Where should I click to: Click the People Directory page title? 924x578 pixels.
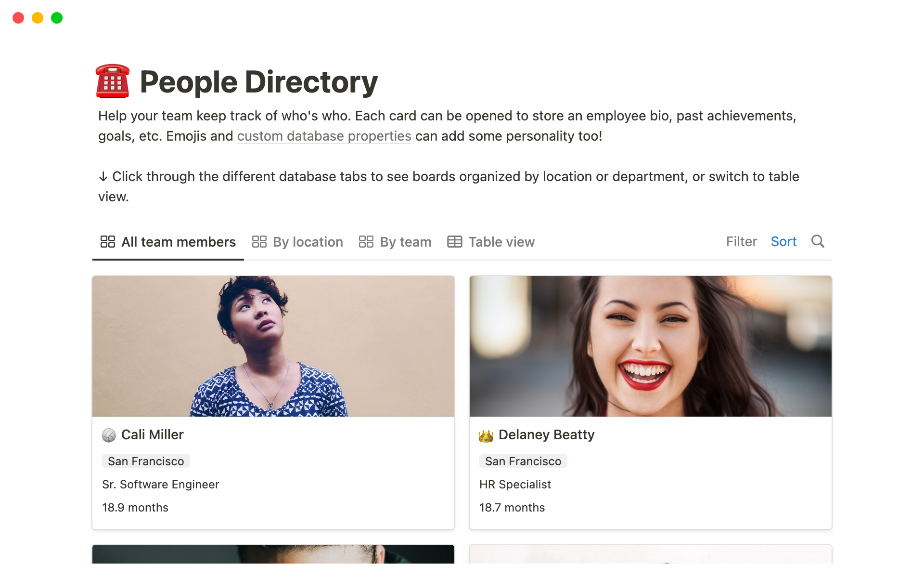(258, 82)
